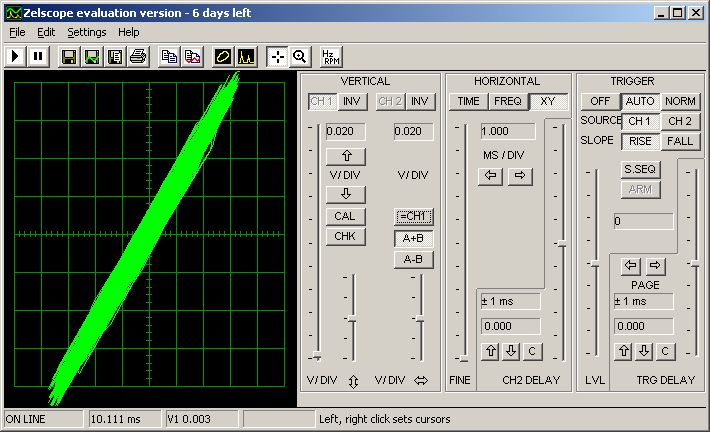The image size is (710, 432).
Task: Toggle the Hz/RPM units icon
Action: click(329, 56)
